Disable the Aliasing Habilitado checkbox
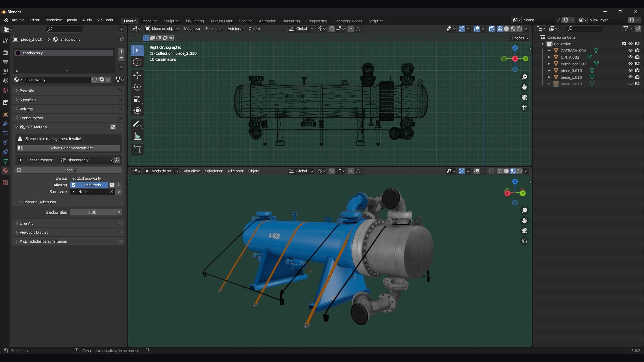644x362 pixels. [74, 185]
